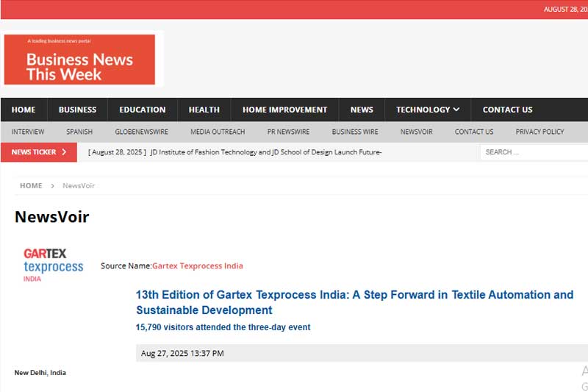Click the Home breadcrumb link
The image size is (588, 392).
[x=31, y=185]
